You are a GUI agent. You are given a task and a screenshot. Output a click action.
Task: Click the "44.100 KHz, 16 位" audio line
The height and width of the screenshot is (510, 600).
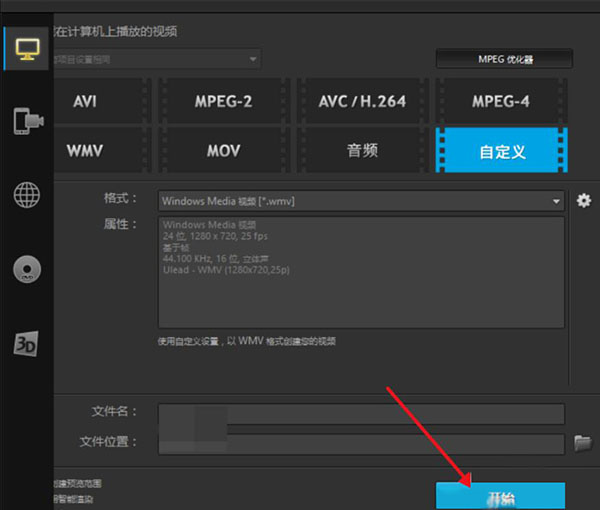[216, 259]
